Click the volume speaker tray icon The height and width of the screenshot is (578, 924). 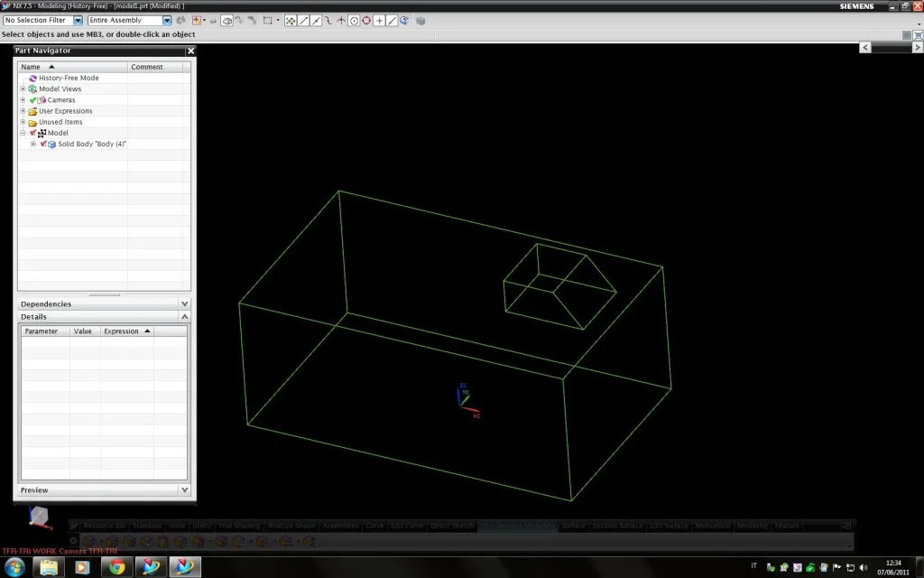(x=864, y=567)
